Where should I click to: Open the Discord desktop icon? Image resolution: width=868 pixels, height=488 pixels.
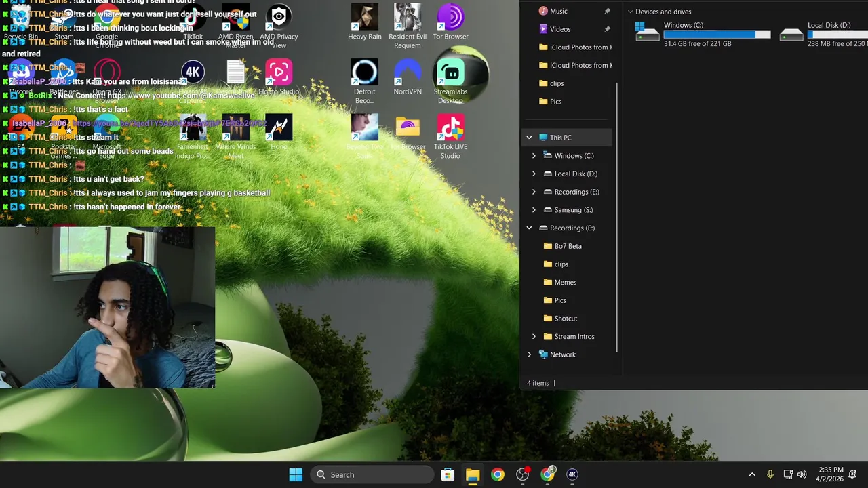tap(20, 77)
